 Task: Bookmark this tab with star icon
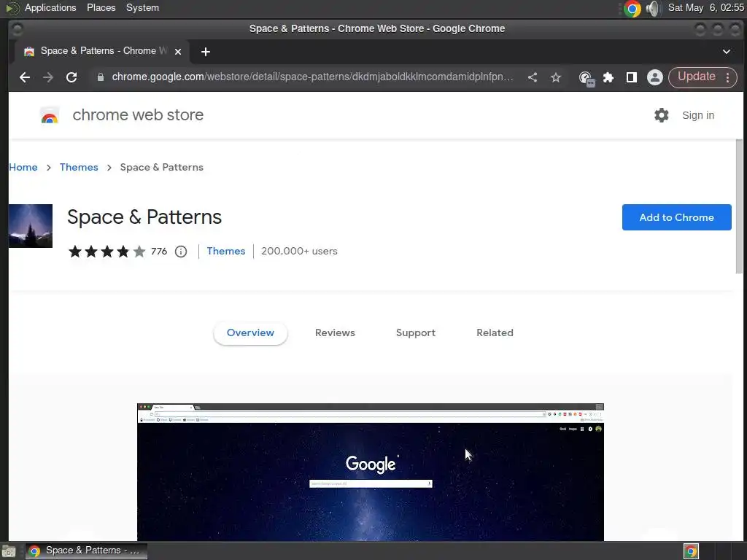(555, 77)
